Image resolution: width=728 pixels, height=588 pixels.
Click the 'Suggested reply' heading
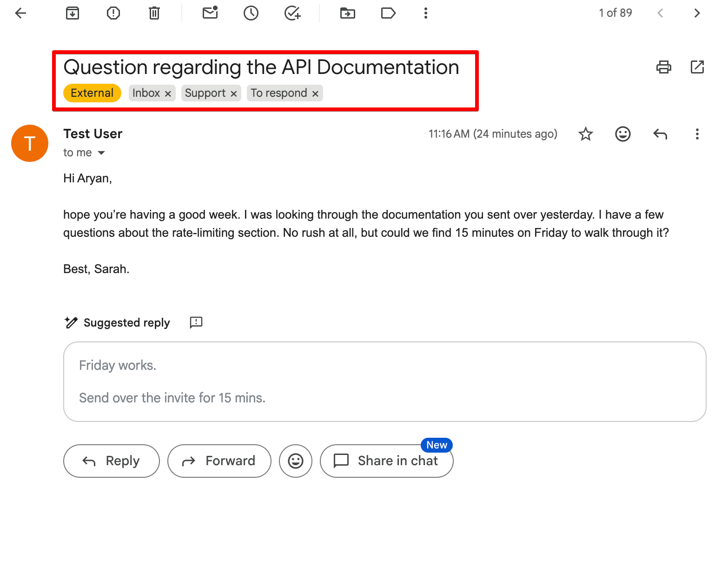coord(127,323)
